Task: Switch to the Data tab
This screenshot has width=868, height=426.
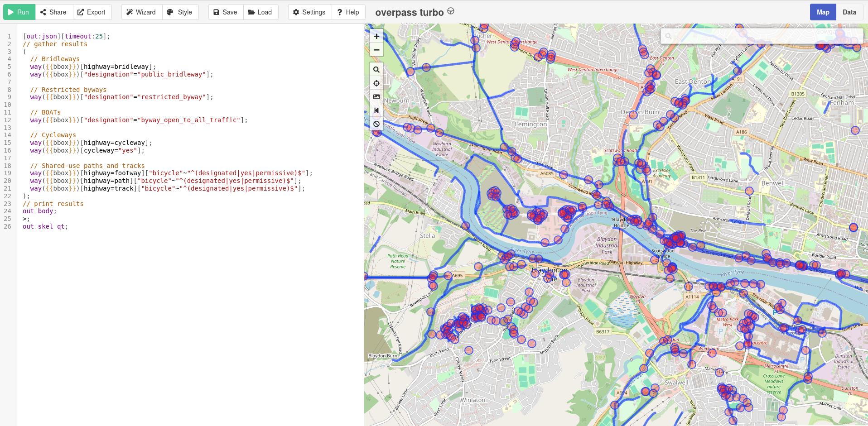Action: point(849,12)
